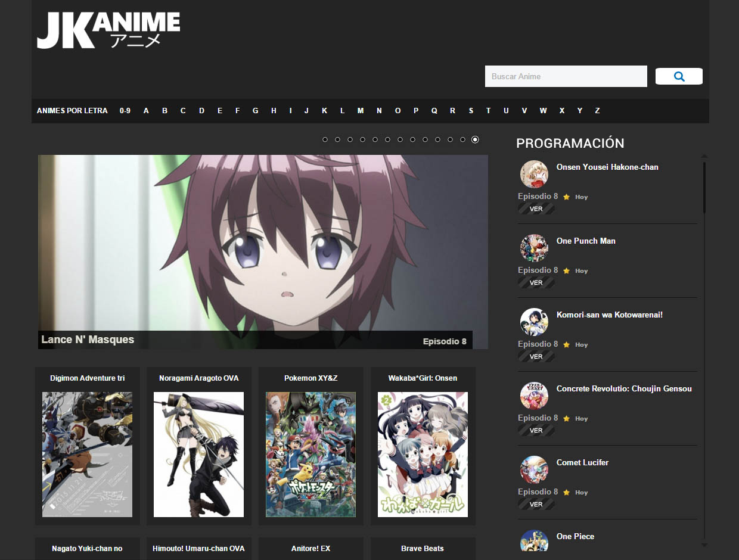Open the ANIMES POR LETRA menu
The image size is (739, 560).
tap(72, 111)
